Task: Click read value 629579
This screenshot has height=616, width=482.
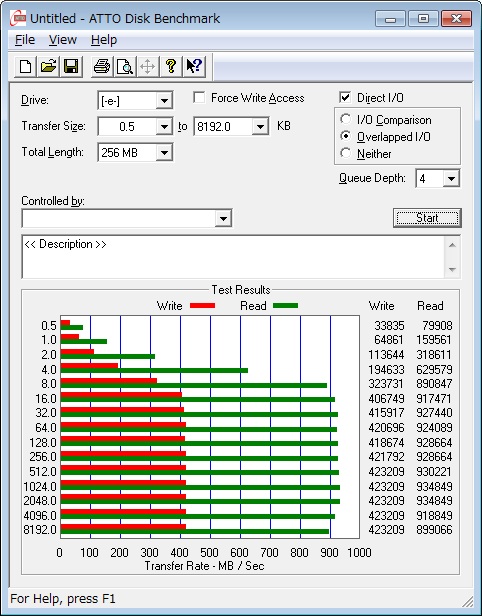Action: 434,370
